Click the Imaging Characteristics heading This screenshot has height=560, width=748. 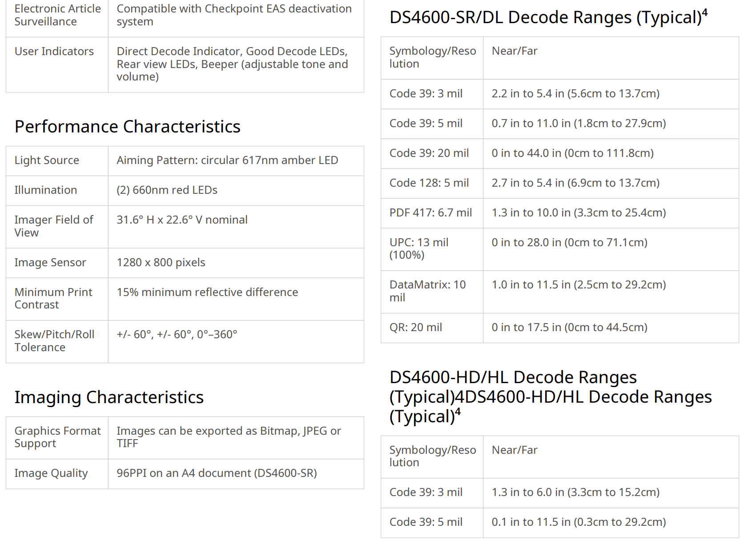click(x=109, y=397)
